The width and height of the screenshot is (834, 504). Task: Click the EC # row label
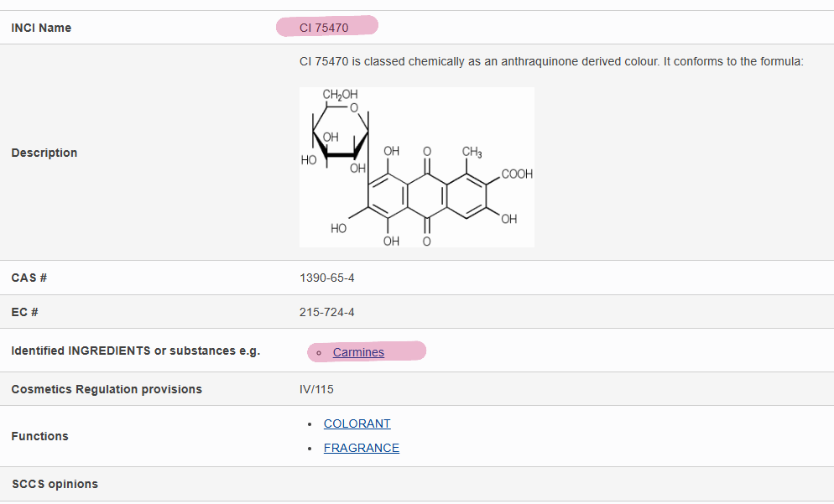click(24, 312)
